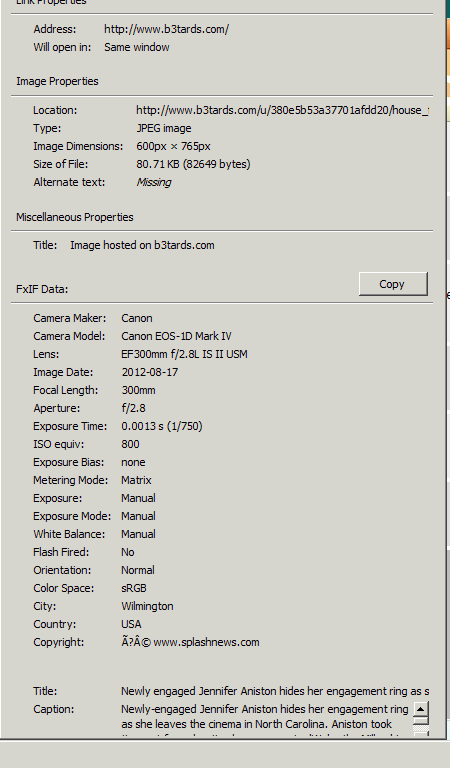Click the Matrix metering mode value
The height and width of the screenshot is (768, 450).
(136, 480)
